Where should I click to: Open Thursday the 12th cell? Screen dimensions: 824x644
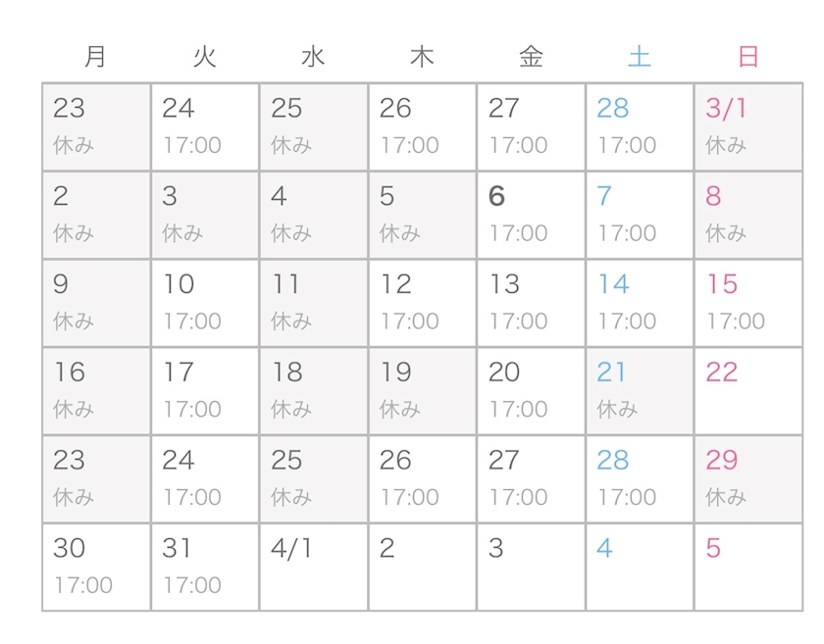(x=422, y=303)
